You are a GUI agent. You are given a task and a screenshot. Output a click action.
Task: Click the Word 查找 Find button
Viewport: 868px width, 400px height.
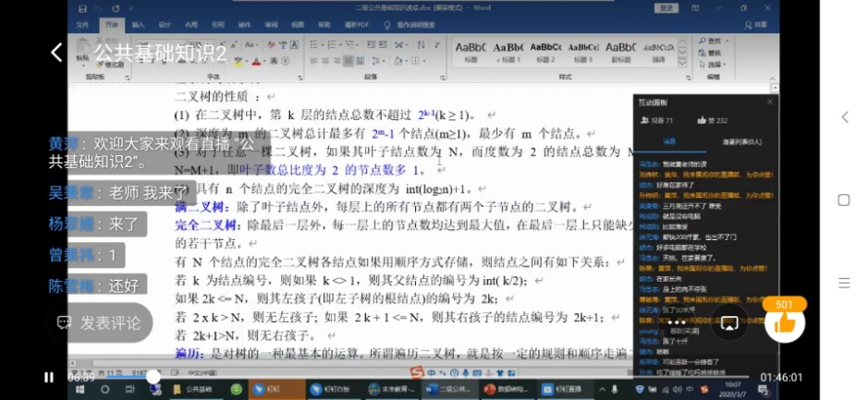tap(715, 41)
